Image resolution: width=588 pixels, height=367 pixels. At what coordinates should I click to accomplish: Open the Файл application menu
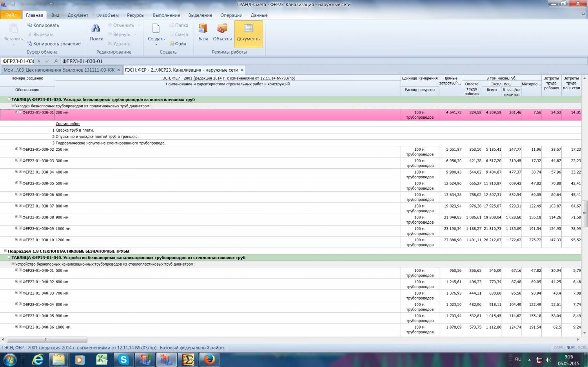(x=11, y=15)
